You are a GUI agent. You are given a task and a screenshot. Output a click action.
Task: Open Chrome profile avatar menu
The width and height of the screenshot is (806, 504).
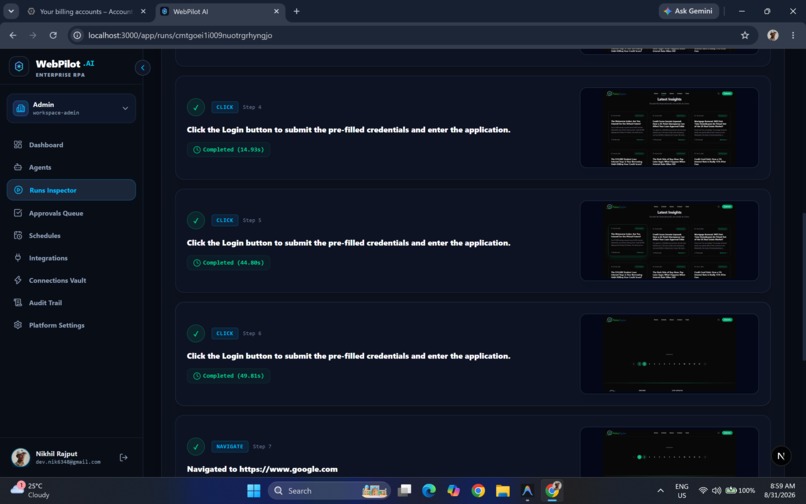click(x=773, y=35)
